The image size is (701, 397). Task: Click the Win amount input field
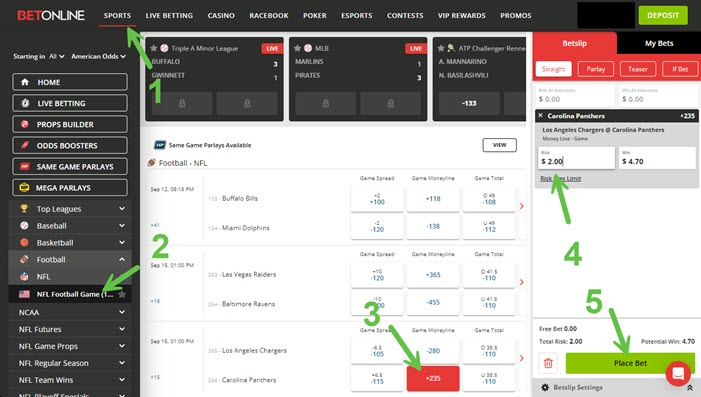pos(658,158)
